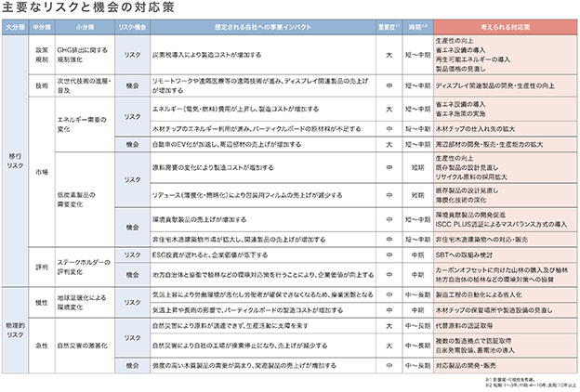This screenshot has width=580, height=392.
Task: Click 自動車のEV化が加速 impact text
Action: (x=227, y=145)
